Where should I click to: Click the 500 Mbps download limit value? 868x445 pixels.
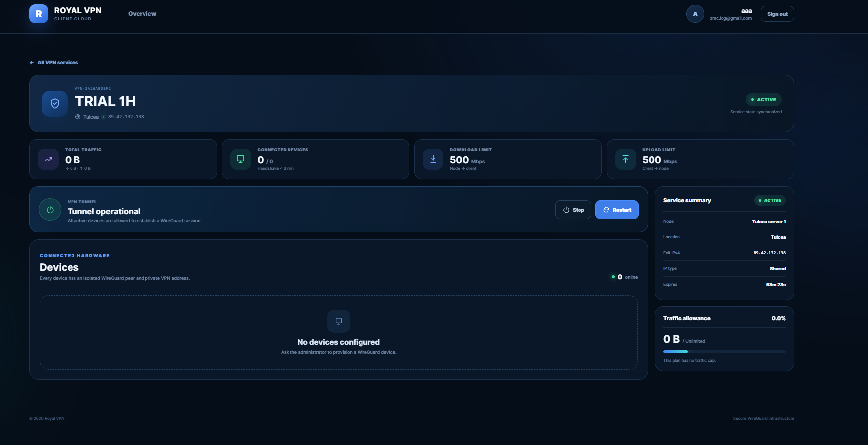click(x=467, y=160)
